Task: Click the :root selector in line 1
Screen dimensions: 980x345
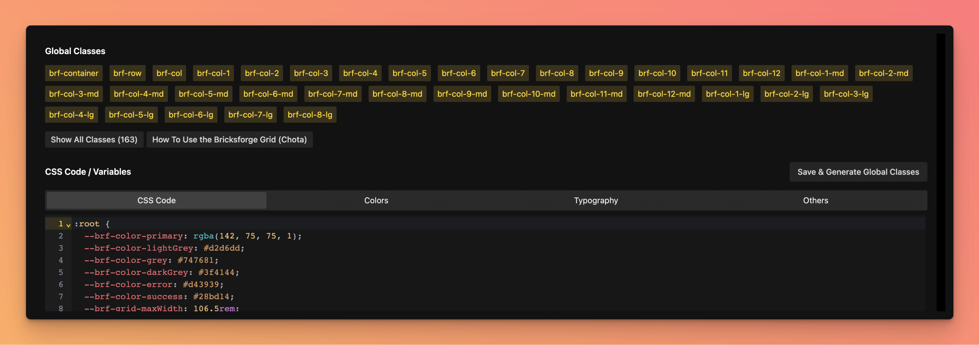Action: (87, 224)
